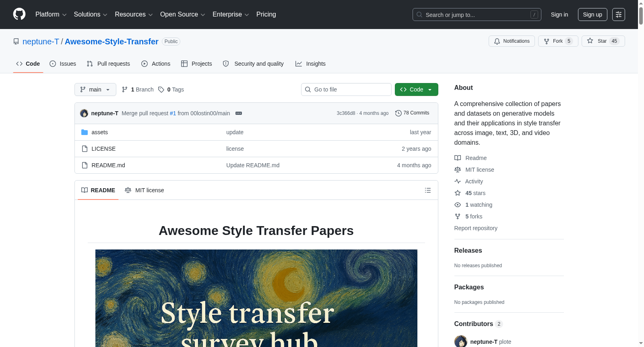The height and width of the screenshot is (347, 644).
Task: Click the Sign in link
Action: 559,15
